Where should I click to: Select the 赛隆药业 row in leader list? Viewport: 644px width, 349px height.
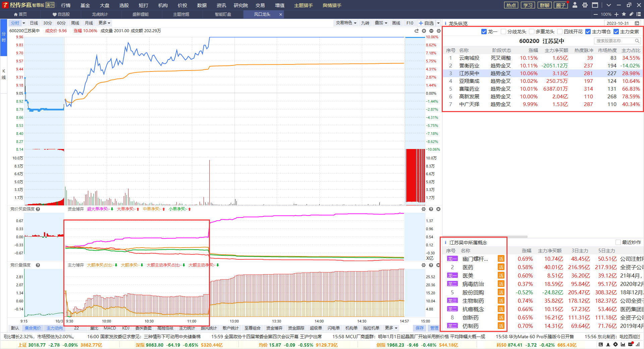click(542, 89)
